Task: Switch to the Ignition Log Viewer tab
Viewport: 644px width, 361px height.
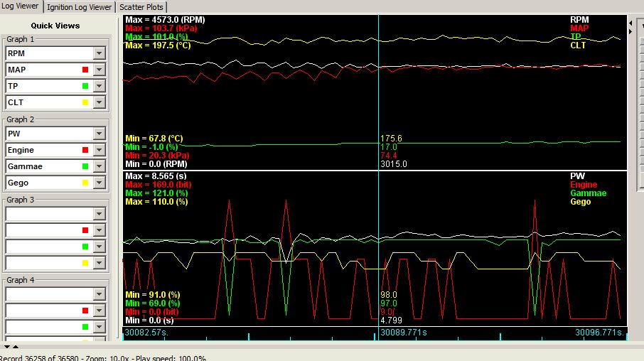Action: pos(79,7)
